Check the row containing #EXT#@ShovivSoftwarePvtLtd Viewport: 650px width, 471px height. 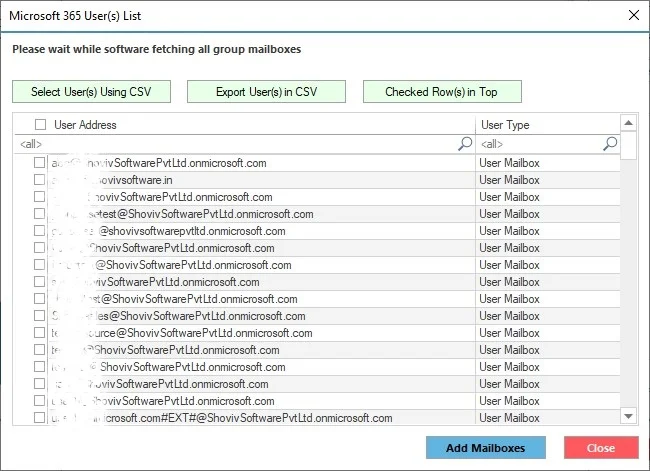[39, 418]
